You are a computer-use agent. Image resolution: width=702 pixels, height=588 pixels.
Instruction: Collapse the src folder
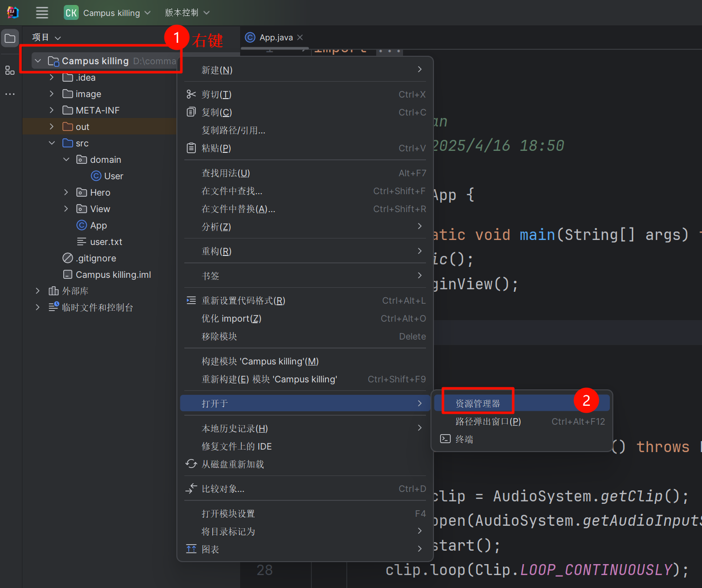click(x=52, y=143)
